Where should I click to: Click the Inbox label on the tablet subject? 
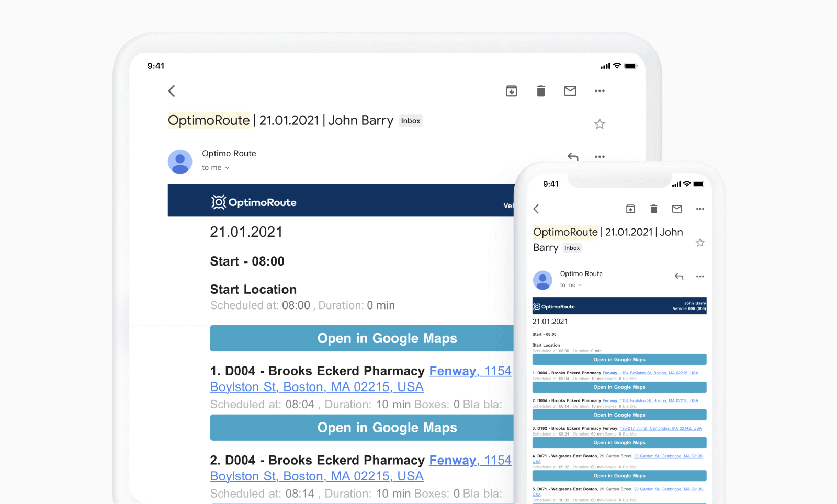point(411,121)
